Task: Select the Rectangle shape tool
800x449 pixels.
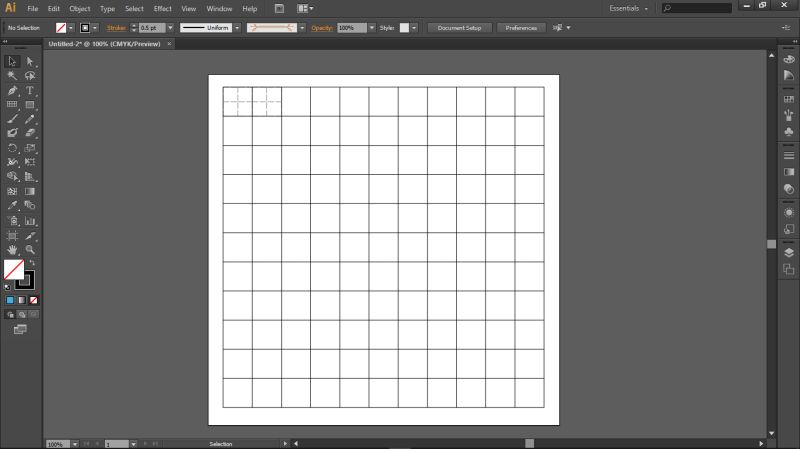Action: 30,105
